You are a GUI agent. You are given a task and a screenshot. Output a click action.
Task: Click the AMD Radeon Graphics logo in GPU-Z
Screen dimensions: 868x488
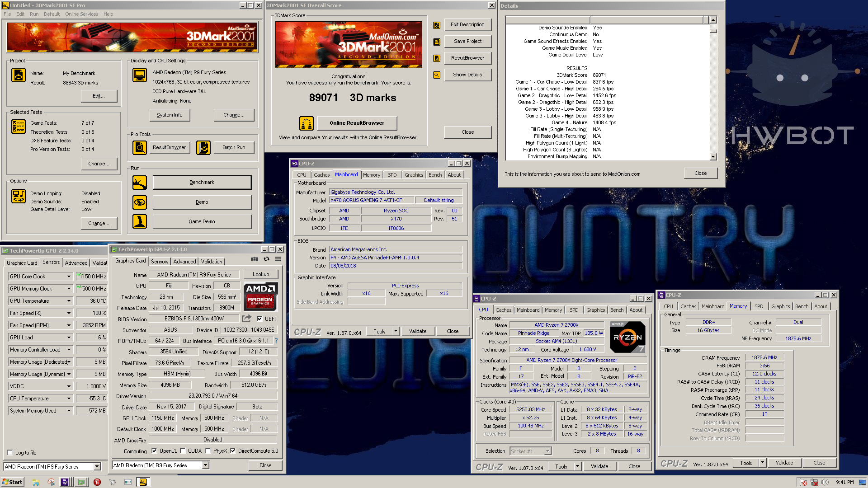coord(260,296)
